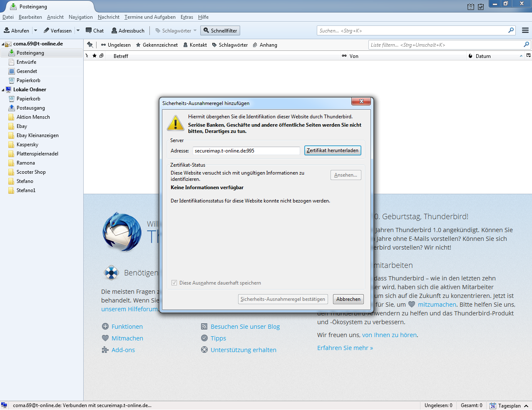The image size is (532, 410).
Task: Select the Ebay Kleinanzeigen folder
Action: pos(42,135)
